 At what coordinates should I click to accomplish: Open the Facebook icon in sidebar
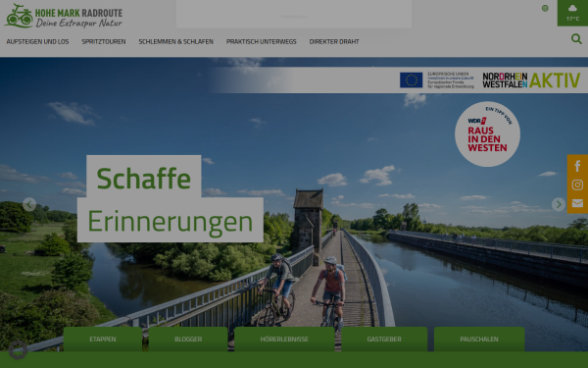point(577,166)
